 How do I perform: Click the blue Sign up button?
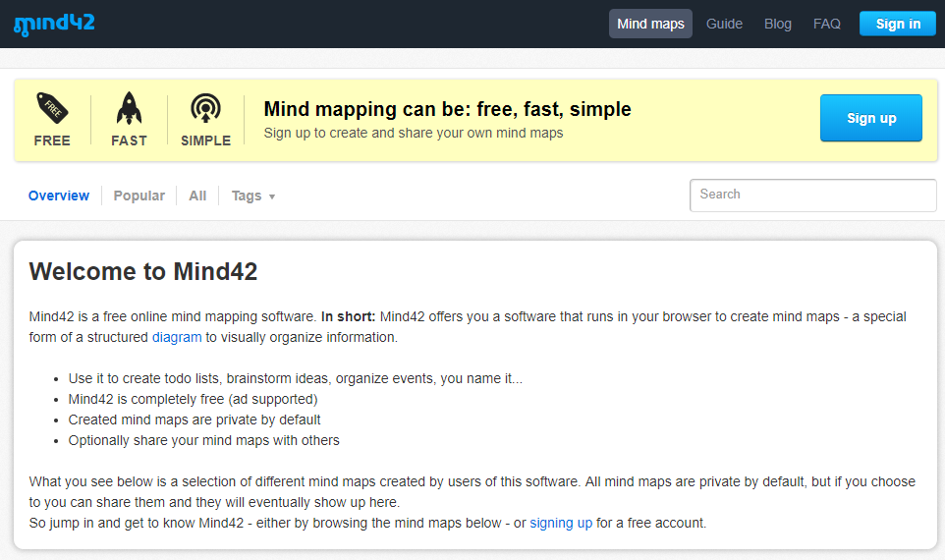[x=871, y=118]
